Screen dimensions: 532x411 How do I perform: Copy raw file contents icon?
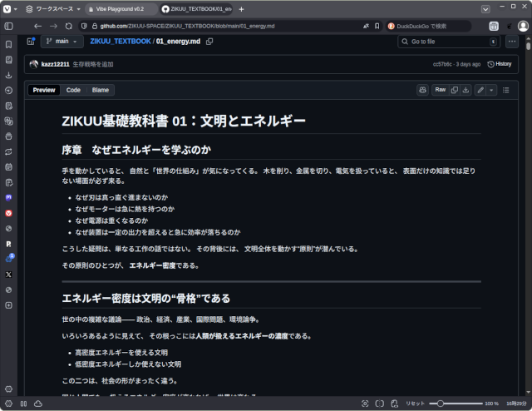[x=455, y=90]
